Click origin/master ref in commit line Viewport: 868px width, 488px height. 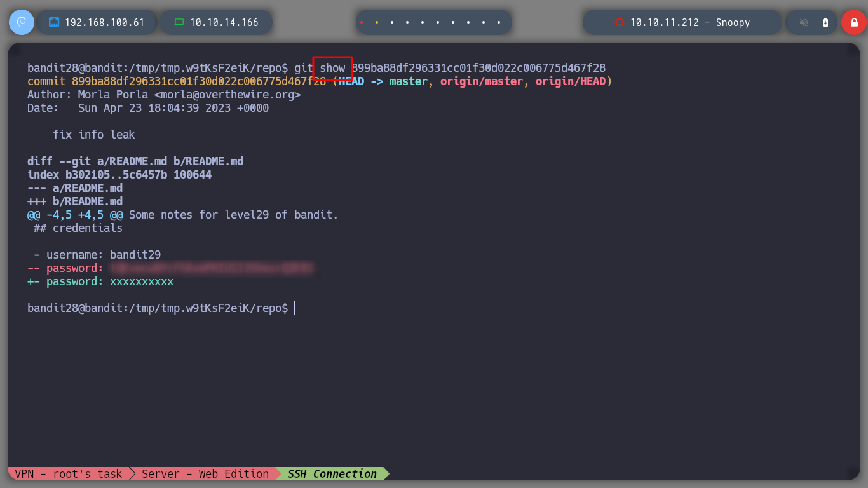tap(482, 81)
